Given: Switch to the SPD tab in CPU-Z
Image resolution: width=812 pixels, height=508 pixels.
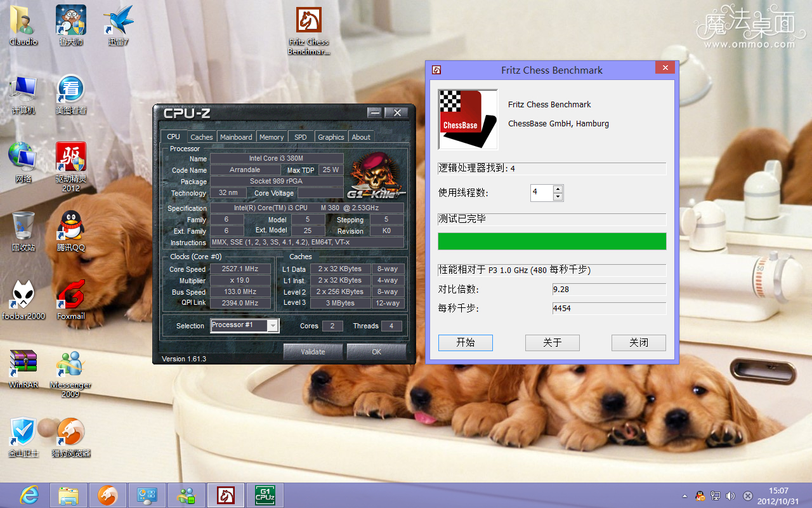Looking at the screenshot, I should [301, 137].
